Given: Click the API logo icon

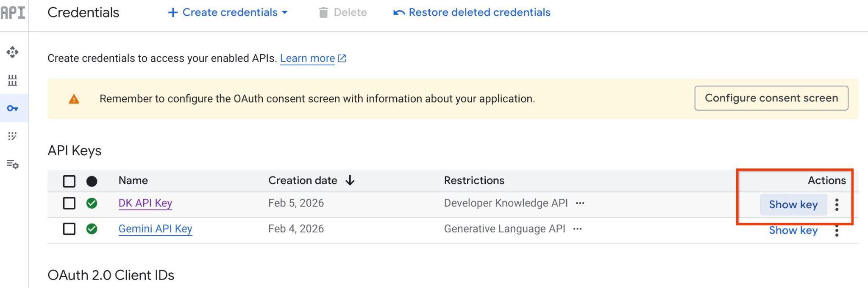Looking at the screenshot, I should tap(13, 13).
